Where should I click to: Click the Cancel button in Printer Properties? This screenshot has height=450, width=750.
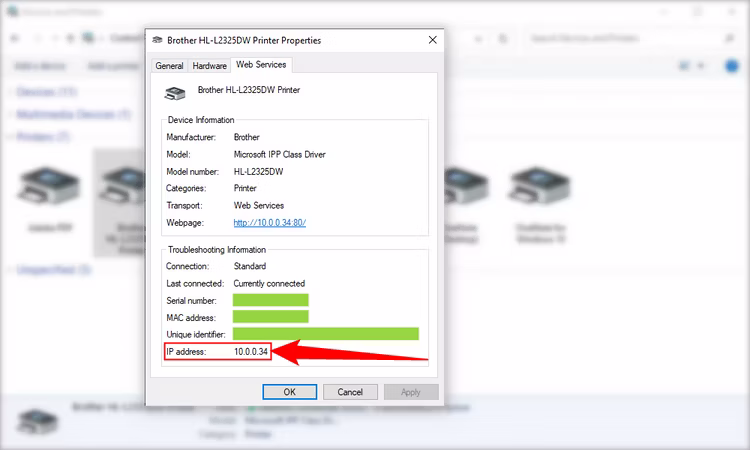[x=350, y=392]
